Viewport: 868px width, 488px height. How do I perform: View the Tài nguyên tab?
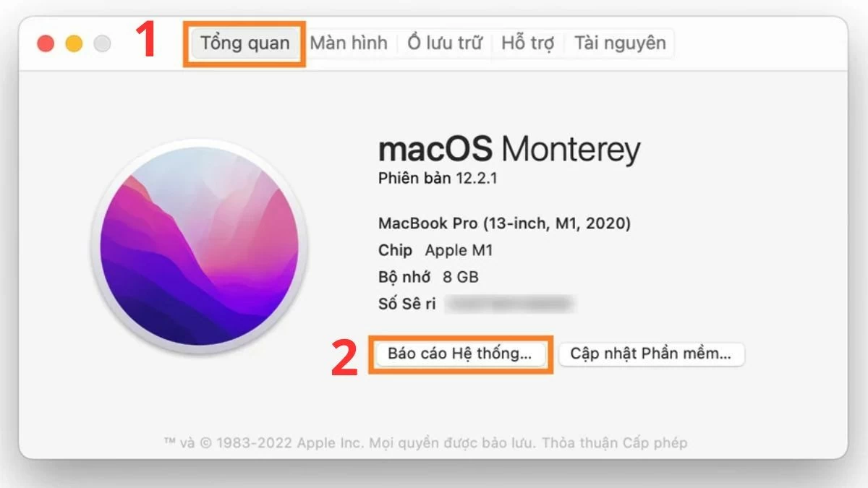(x=618, y=43)
